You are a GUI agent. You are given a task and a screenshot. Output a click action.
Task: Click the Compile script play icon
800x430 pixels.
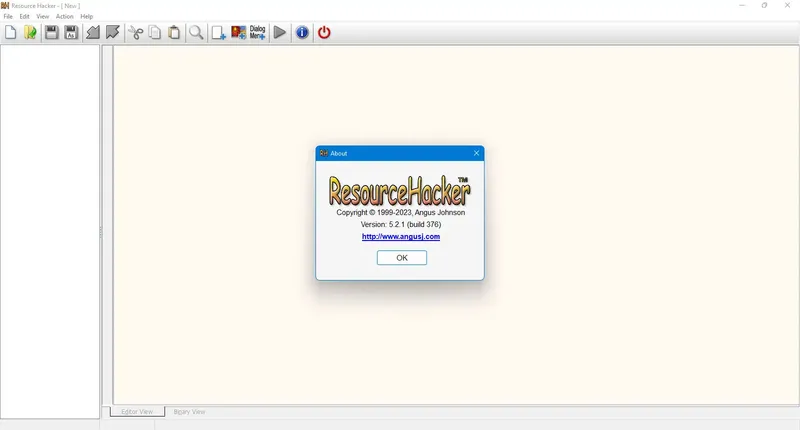tap(280, 33)
